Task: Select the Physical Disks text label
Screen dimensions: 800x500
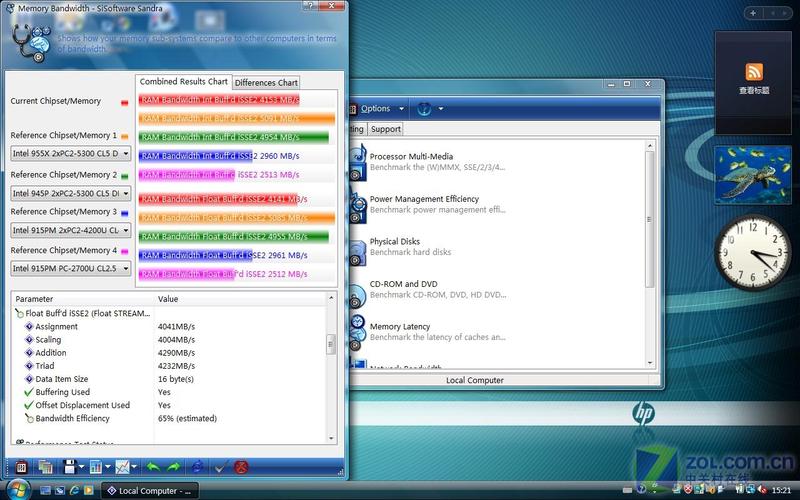Action: (x=395, y=241)
